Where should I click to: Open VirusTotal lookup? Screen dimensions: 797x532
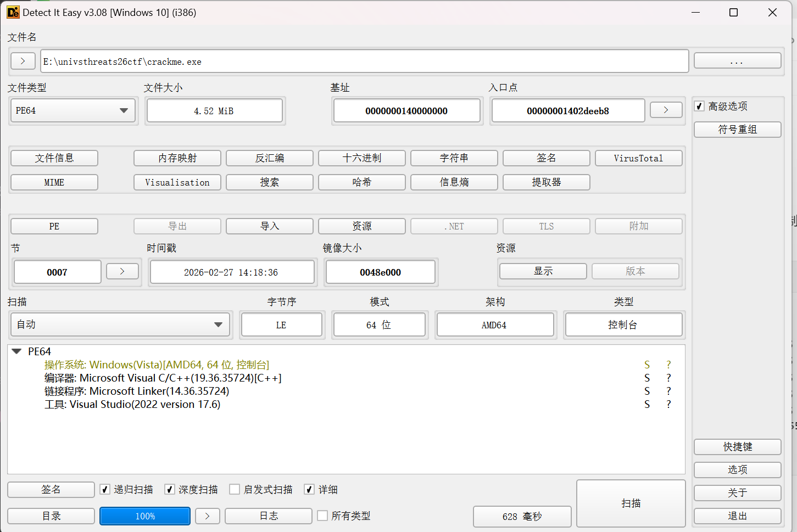(x=639, y=158)
